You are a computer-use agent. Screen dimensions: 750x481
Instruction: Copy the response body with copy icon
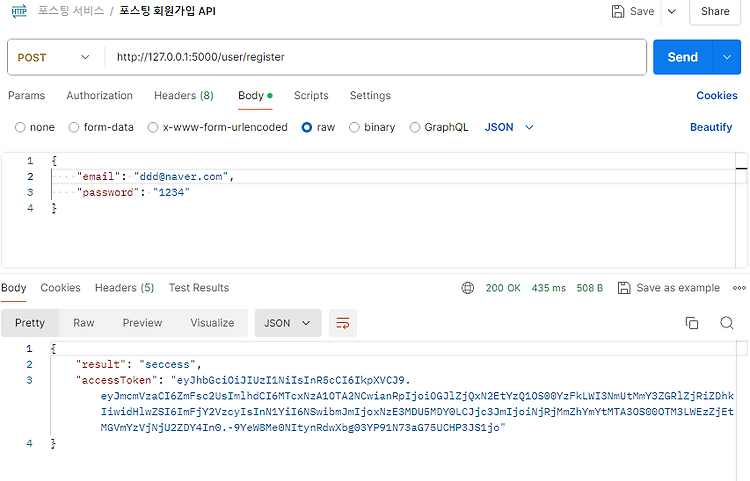point(692,323)
